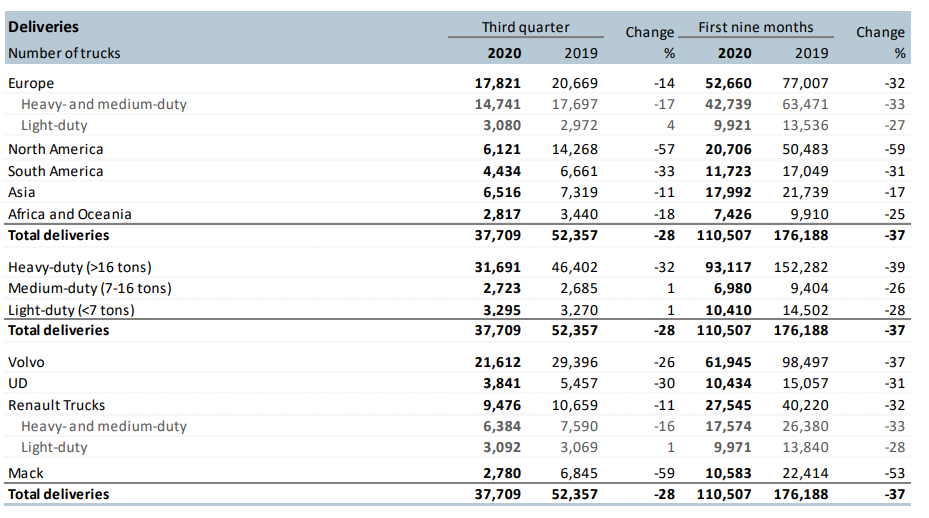
Task: Click the 'Volvo' row label
Action: (26, 362)
